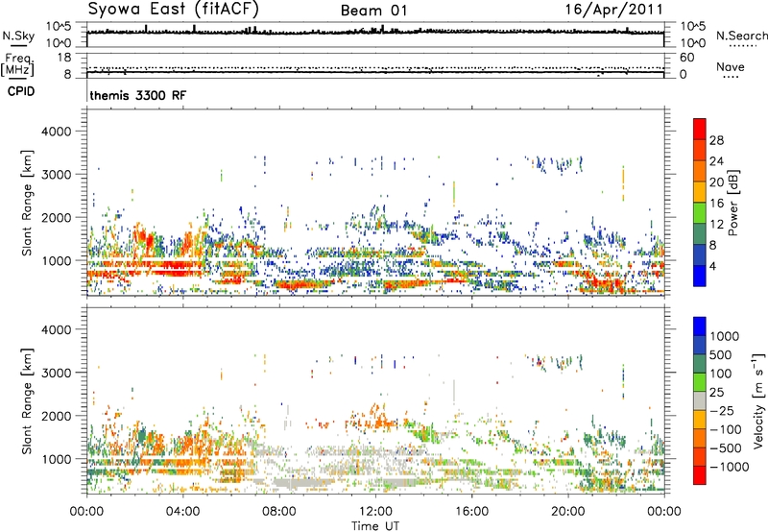Click the "Nave" legend label
Screen dimensions: 768x532
tap(730, 66)
